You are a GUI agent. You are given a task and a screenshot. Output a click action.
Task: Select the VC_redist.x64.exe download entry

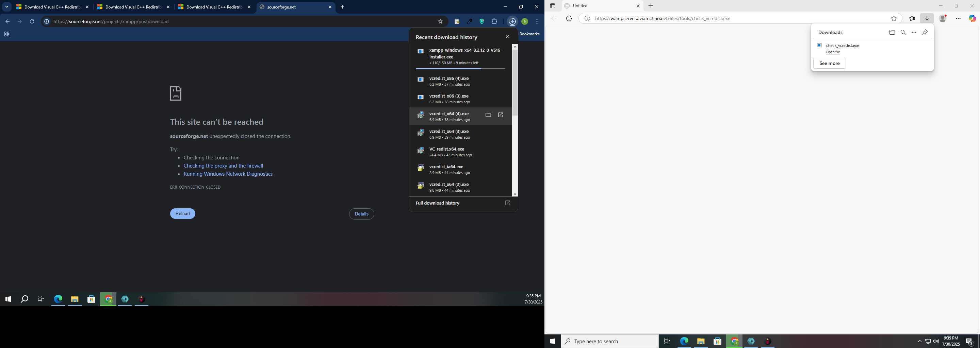point(460,152)
